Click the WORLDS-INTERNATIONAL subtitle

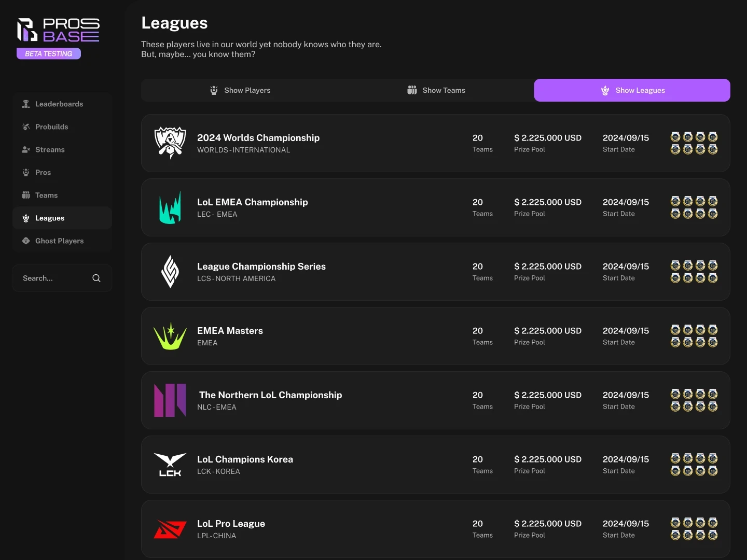(243, 150)
